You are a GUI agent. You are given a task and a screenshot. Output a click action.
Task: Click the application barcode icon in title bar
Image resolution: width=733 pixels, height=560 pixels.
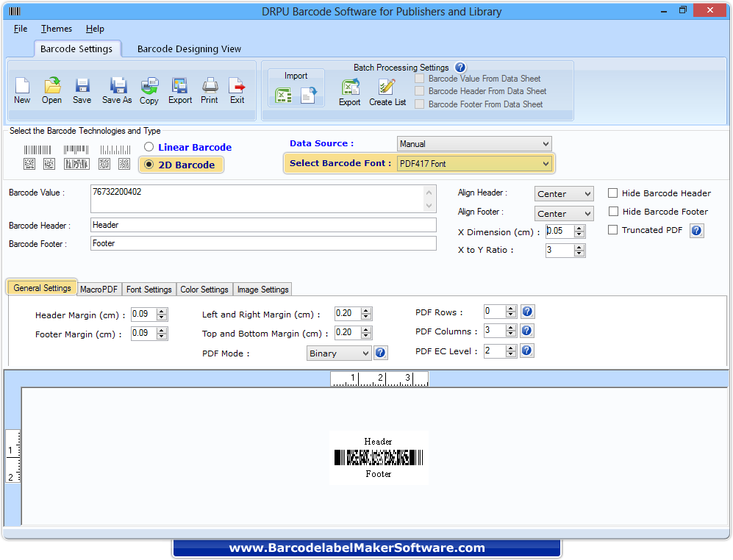click(x=15, y=11)
